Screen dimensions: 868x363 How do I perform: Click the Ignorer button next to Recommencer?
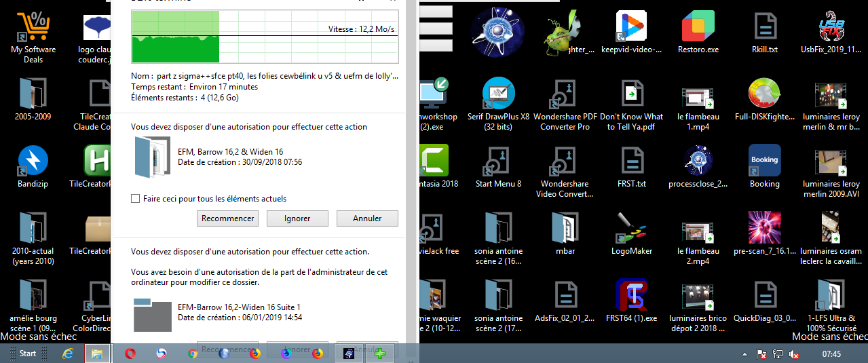click(297, 218)
